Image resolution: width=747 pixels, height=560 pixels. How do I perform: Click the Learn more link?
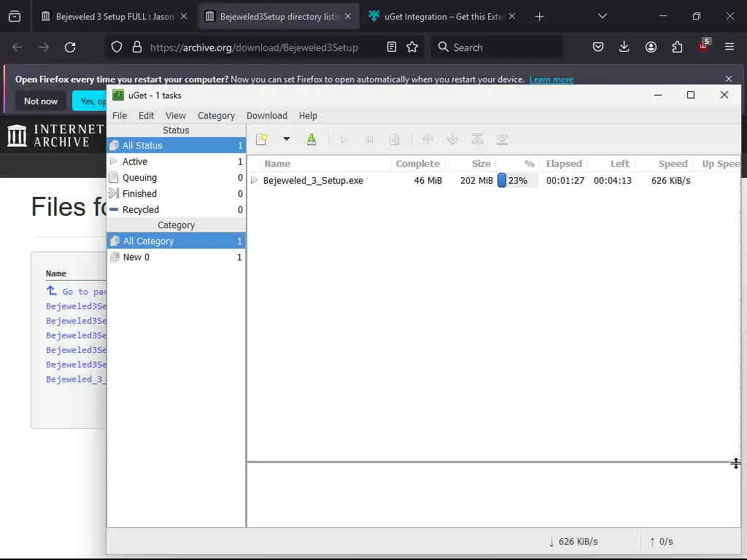point(551,79)
